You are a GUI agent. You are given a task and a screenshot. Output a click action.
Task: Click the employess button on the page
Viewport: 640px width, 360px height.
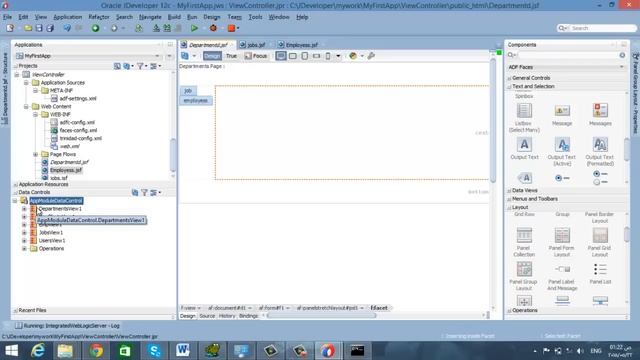[x=196, y=100]
